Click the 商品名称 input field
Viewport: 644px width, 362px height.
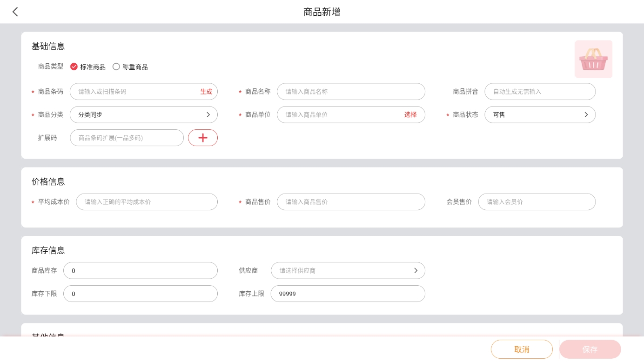point(350,92)
